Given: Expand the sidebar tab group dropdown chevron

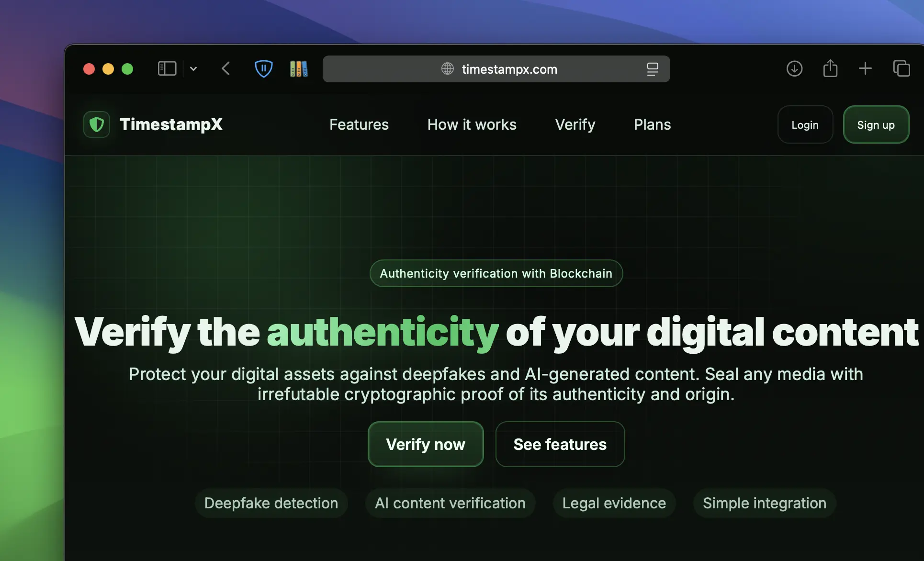Looking at the screenshot, I should click(193, 69).
